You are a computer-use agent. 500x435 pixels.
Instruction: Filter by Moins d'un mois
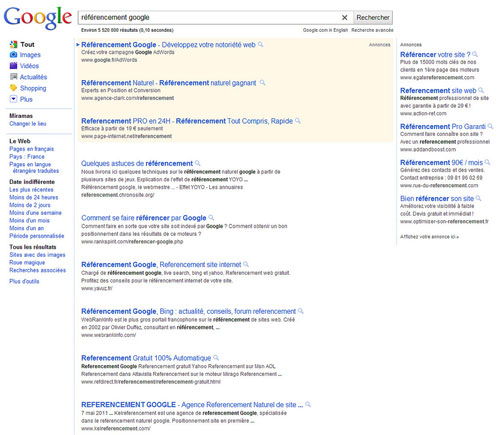click(29, 220)
